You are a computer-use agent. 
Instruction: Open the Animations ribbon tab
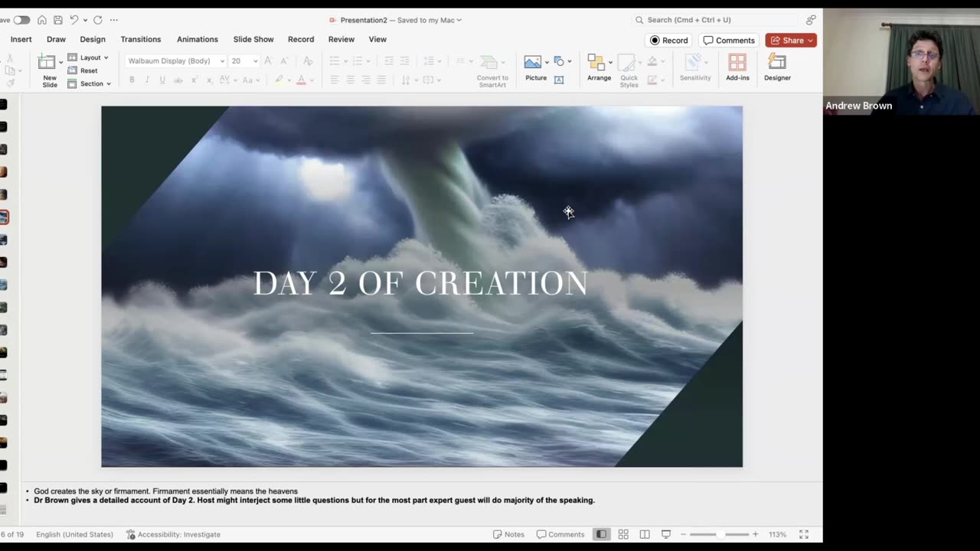[x=198, y=39]
